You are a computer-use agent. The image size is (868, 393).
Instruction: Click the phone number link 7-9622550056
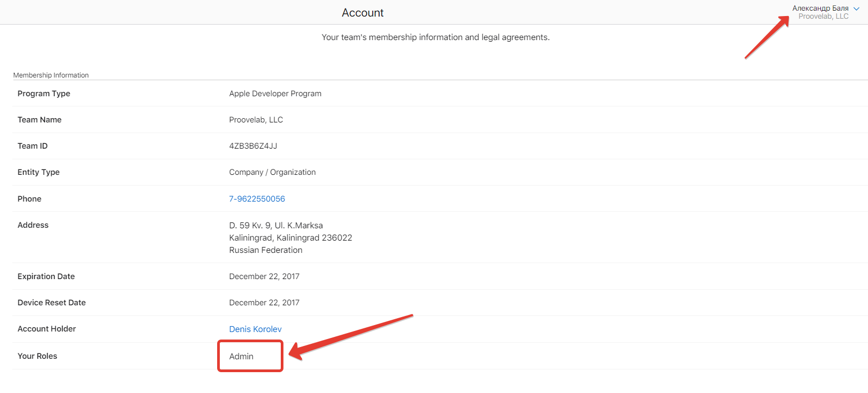pyautogui.click(x=257, y=199)
